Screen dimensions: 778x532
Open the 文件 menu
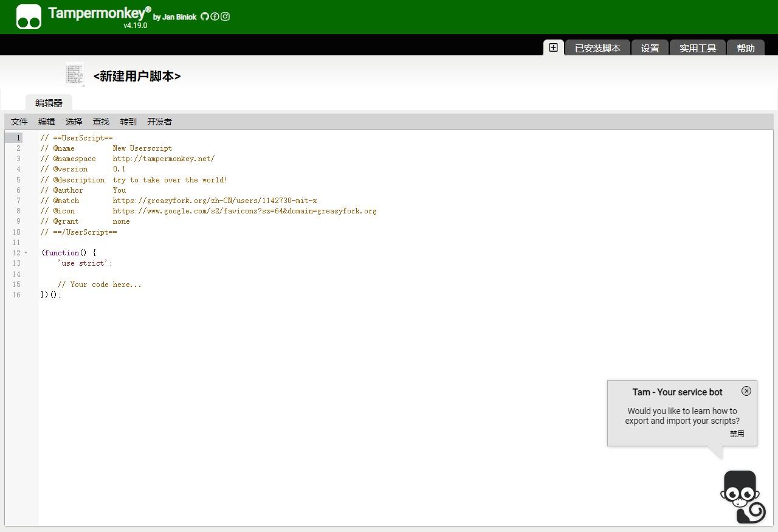point(19,122)
